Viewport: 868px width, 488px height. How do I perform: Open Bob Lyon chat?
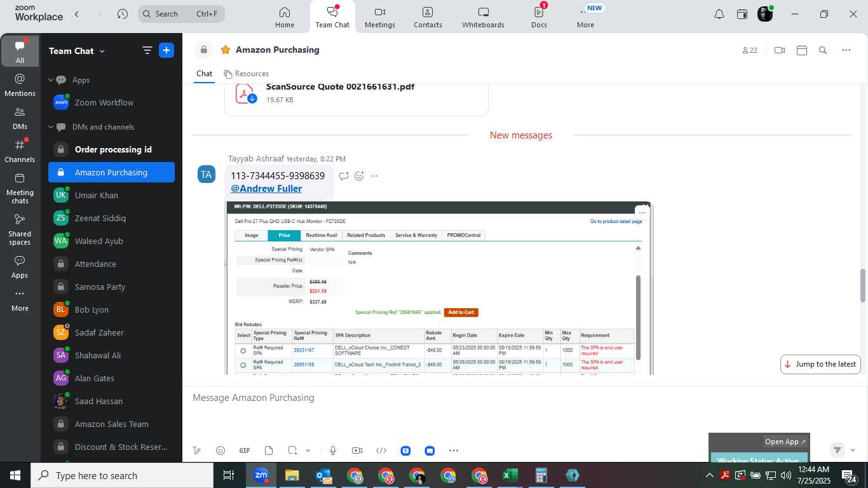pyautogui.click(x=111, y=309)
